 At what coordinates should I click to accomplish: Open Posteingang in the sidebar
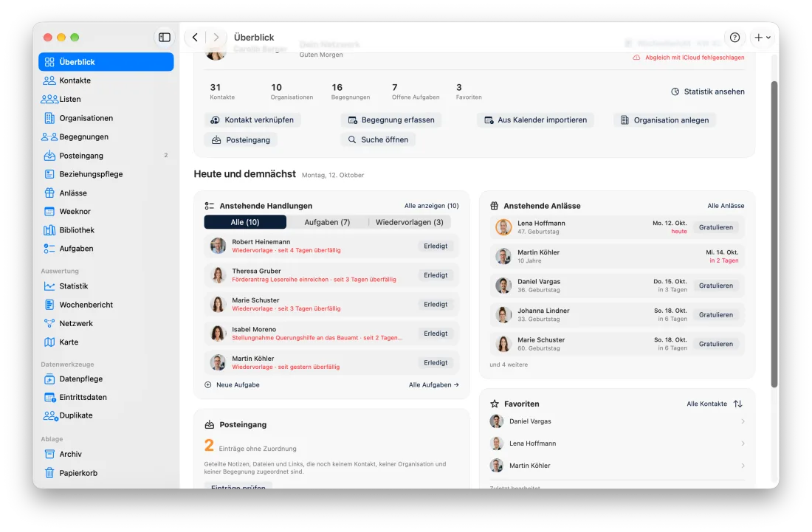[106, 155]
